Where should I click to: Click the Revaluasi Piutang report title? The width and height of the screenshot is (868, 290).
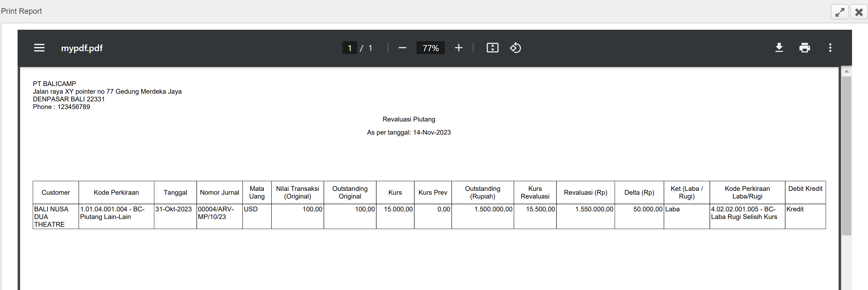point(408,119)
